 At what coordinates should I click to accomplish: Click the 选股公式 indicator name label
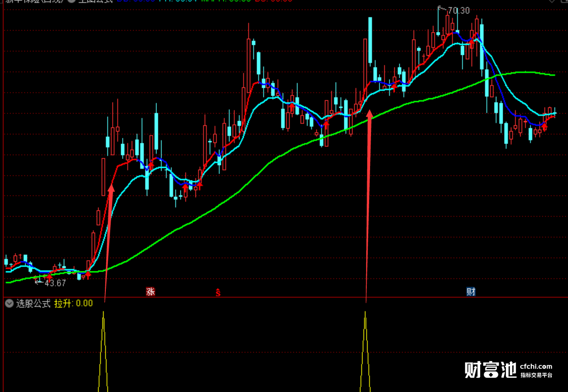click(33, 304)
